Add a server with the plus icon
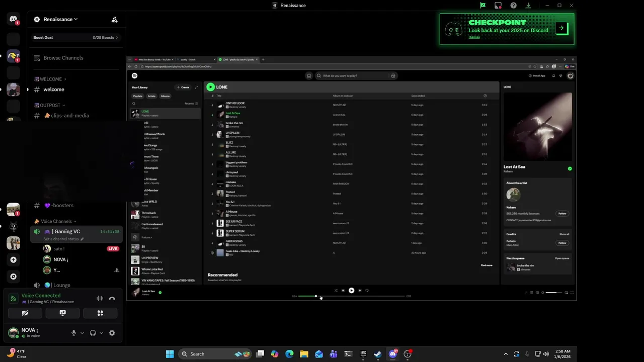The width and height of the screenshot is (644, 362). pos(13,260)
